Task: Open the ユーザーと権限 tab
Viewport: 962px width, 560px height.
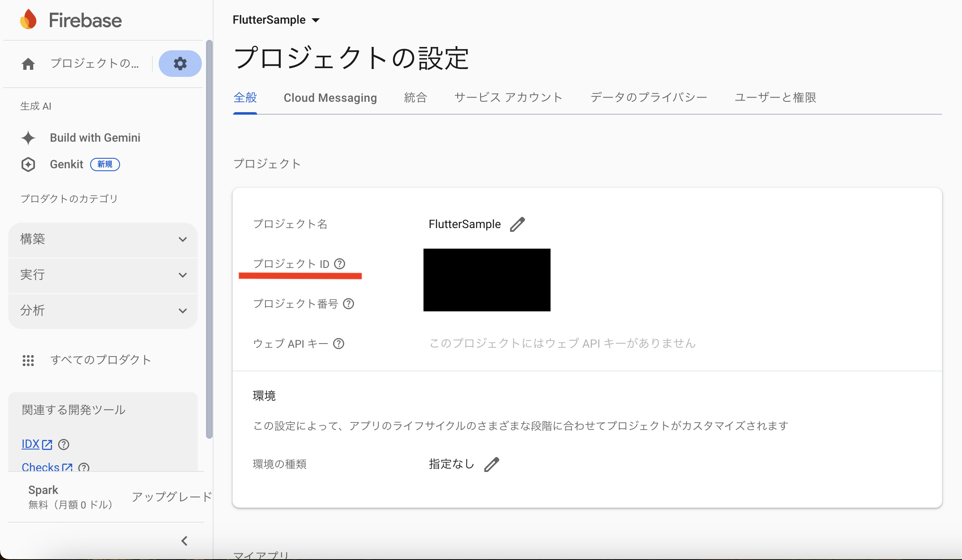Action: point(775,97)
